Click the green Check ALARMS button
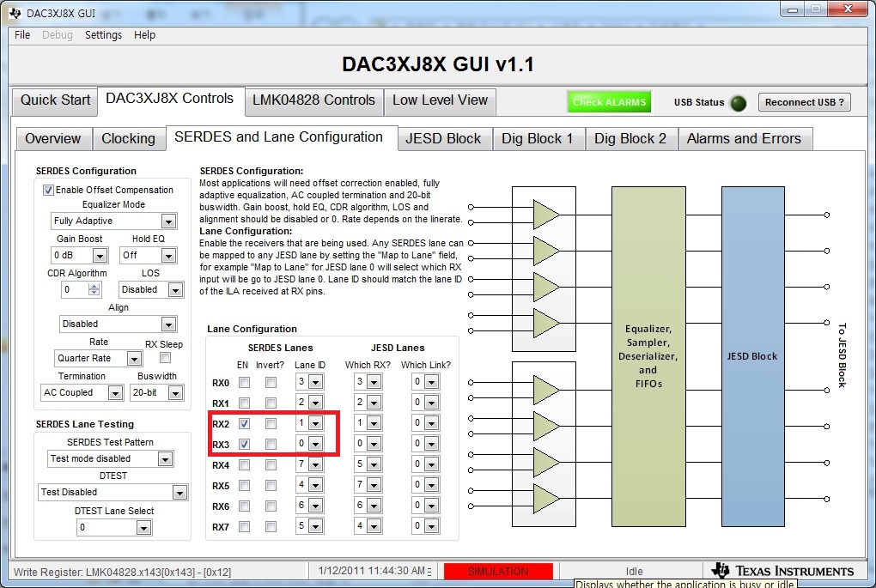 (609, 102)
